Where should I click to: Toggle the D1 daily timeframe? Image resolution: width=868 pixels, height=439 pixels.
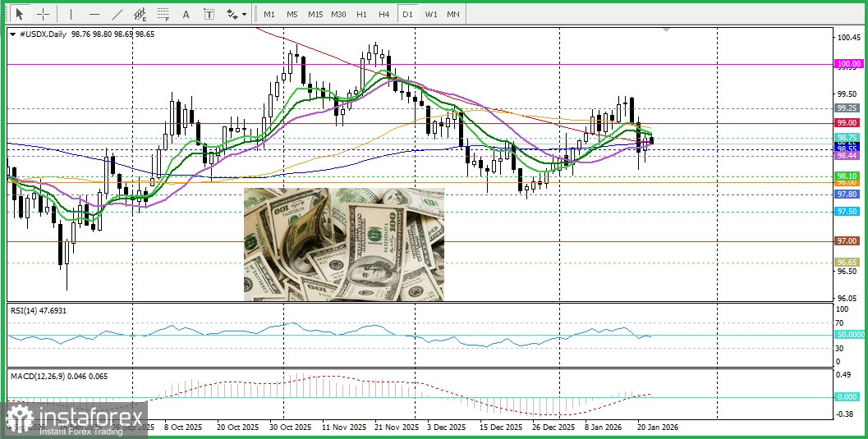coord(407,15)
